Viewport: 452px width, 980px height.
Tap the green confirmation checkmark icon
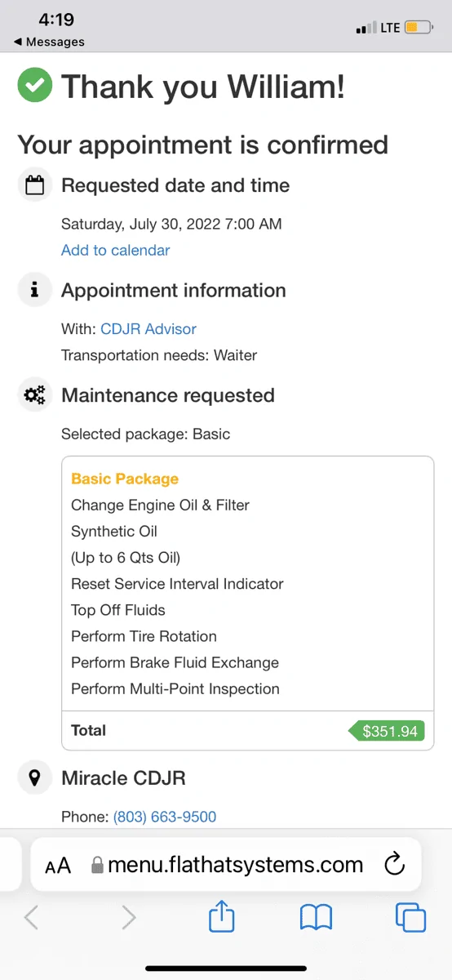[35, 86]
